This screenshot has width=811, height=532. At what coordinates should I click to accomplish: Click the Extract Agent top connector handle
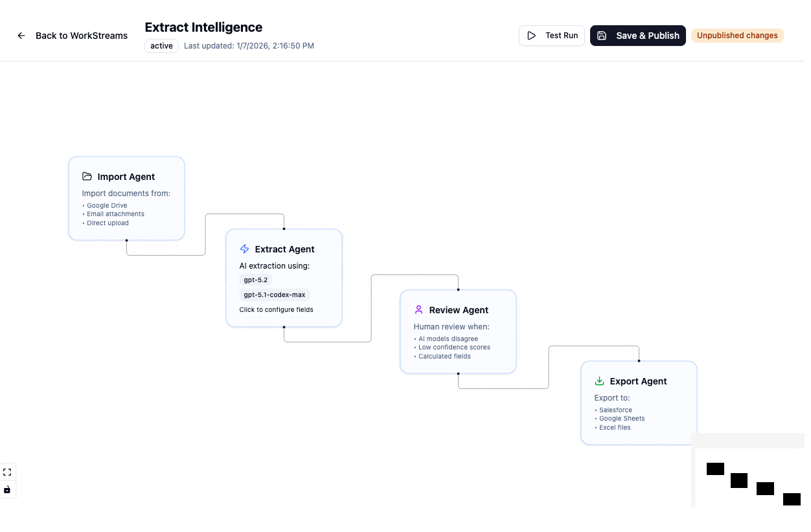[x=284, y=228]
